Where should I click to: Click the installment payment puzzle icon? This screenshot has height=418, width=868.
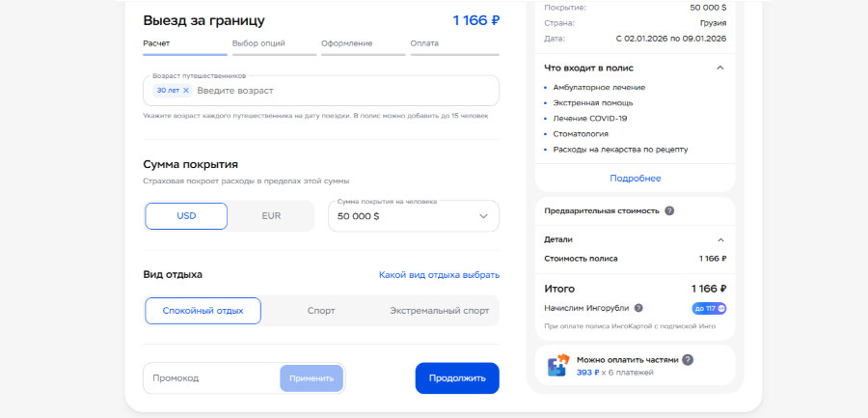(558, 365)
